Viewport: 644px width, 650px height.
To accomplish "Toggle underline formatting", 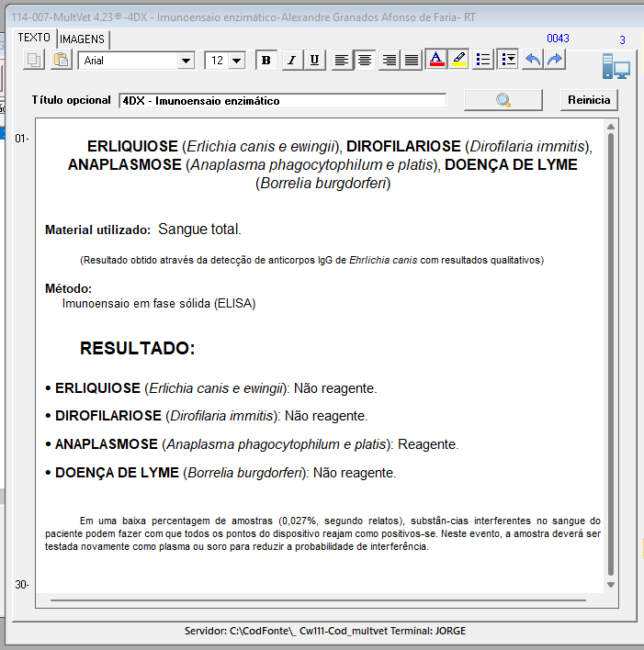I will click(x=315, y=60).
